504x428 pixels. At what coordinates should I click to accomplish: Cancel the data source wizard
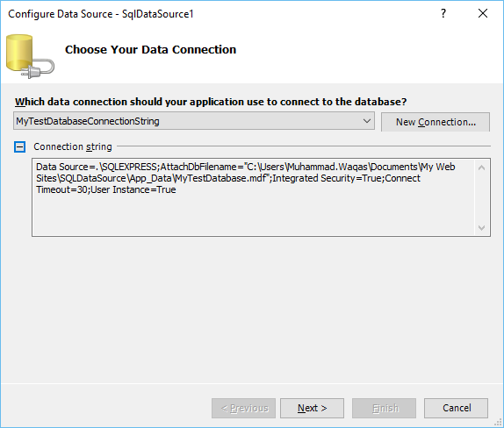[456, 408]
